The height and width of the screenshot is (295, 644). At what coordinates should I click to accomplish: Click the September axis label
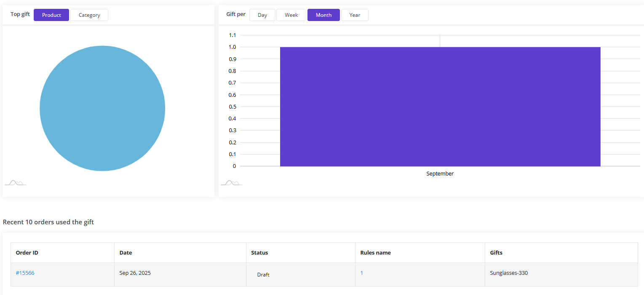point(440,174)
